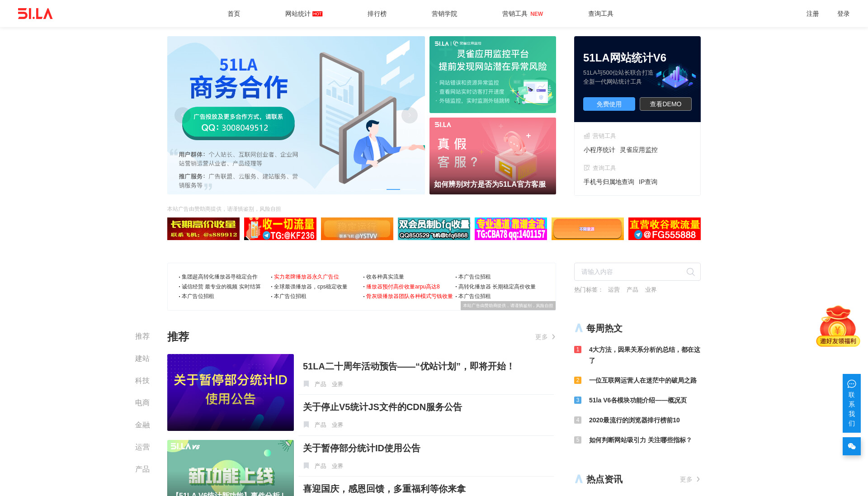Click 长期高价收量 ad banner

pyautogui.click(x=203, y=229)
